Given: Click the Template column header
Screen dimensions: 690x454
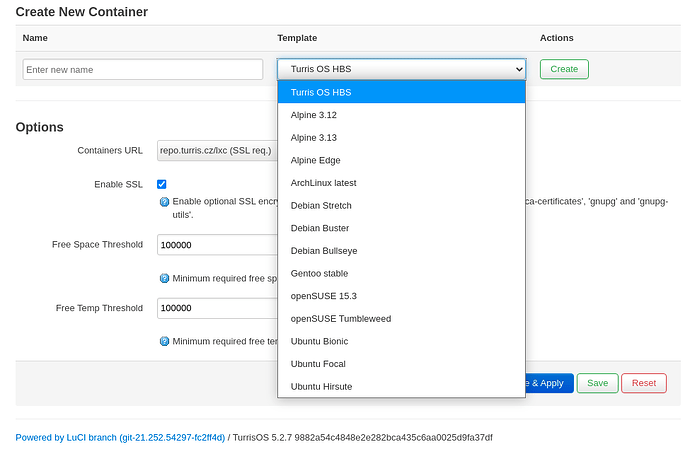Looking at the screenshot, I should (x=297, y=38).
